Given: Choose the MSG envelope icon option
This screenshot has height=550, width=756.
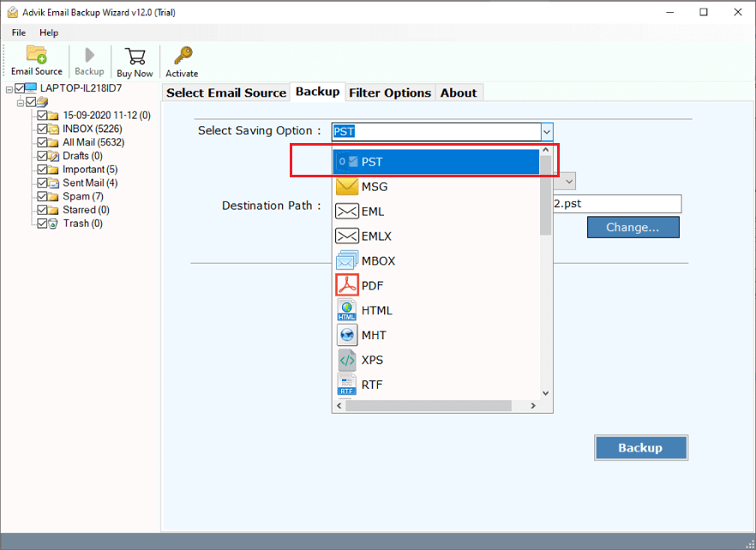Looking at the screenshot, I should point(347,186).
